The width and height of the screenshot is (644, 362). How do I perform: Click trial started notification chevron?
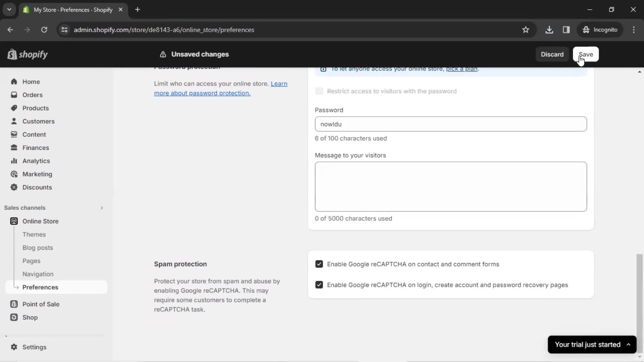click(630, 344)
